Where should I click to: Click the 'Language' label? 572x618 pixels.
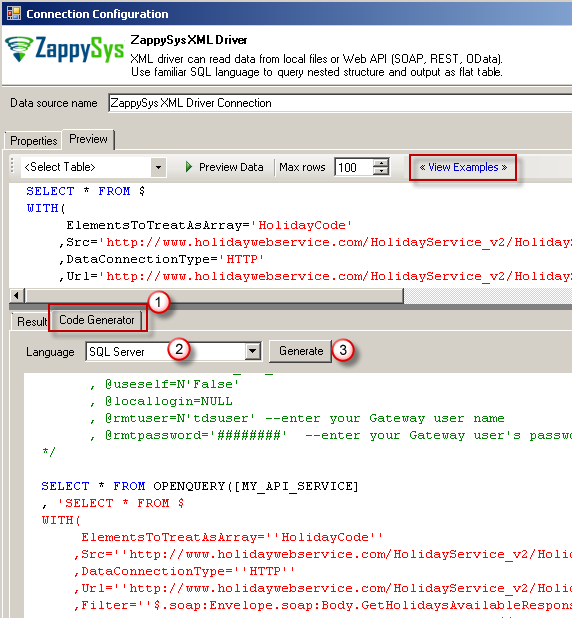[50, 352]
